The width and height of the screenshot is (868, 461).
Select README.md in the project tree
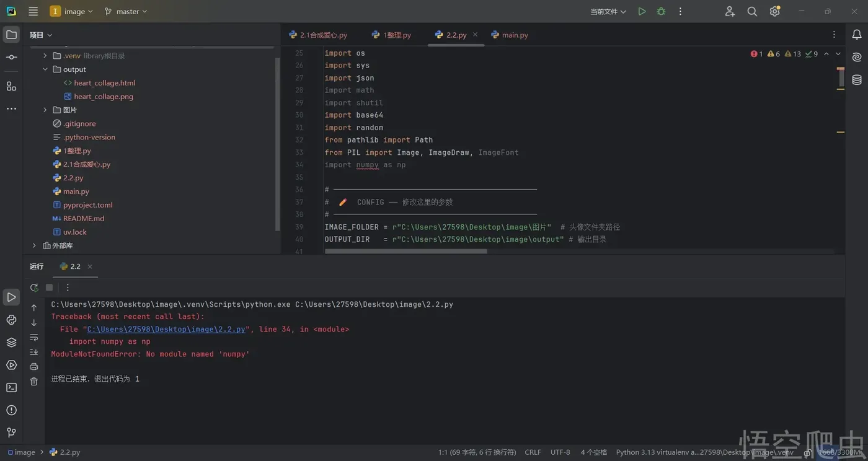coord(84,219)
